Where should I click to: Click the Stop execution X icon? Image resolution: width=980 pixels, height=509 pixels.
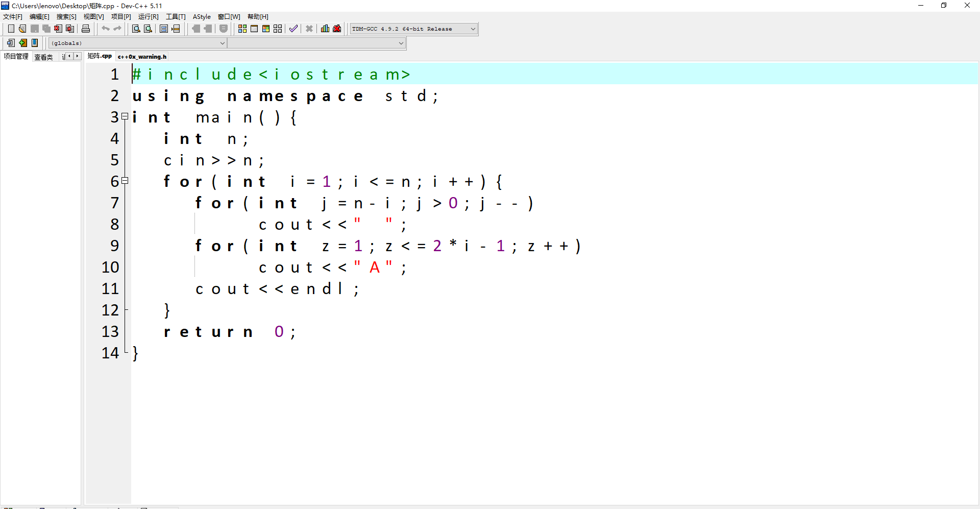tap(309, 29)
